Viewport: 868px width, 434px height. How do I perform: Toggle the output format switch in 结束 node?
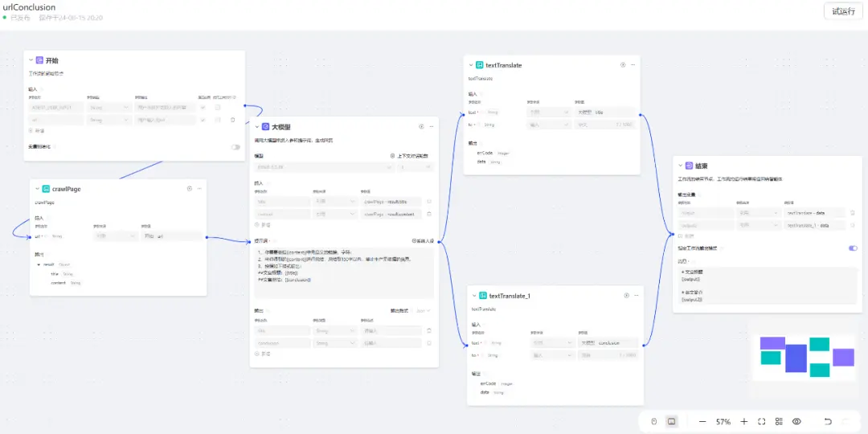click(853, 248)
